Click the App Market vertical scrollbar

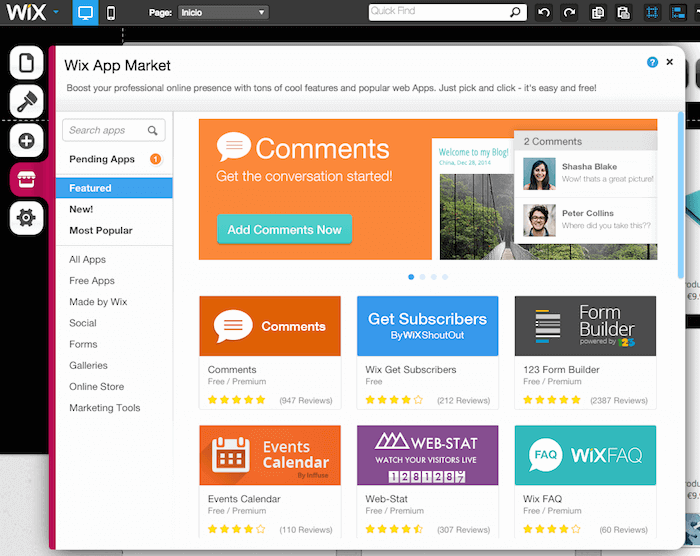[681, 195]
